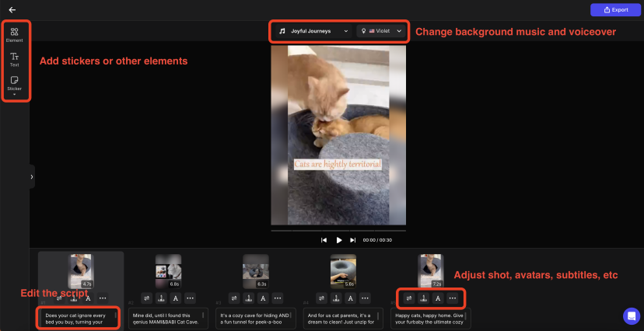Click the Export button
The width and height of the screenshot is (644, 331).
point(614,10)
